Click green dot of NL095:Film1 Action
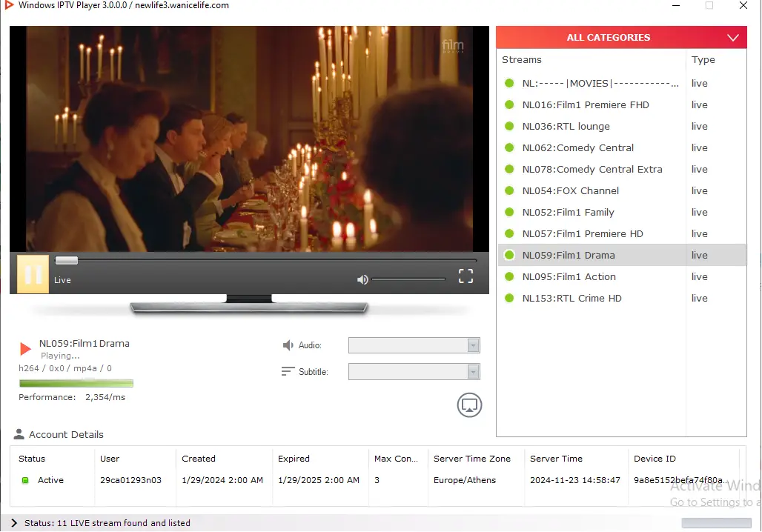The image size is (762, 532). coord(509,276)
